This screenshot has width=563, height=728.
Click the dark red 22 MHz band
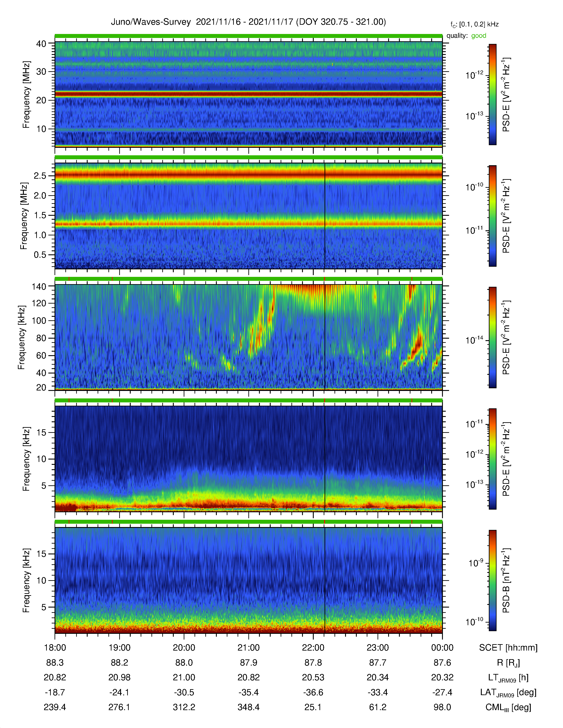[248, 94]
